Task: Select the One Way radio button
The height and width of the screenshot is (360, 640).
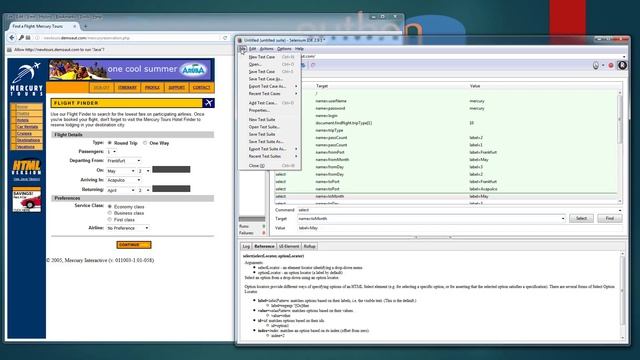Action: [x=145, y=143]
